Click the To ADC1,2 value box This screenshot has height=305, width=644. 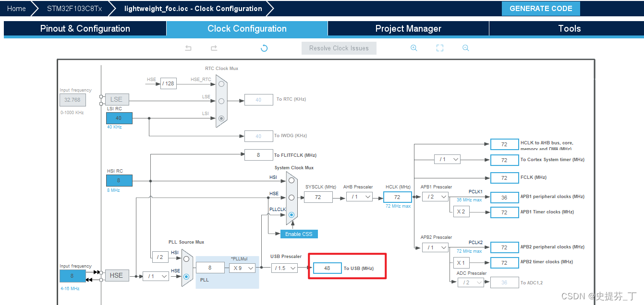[x=504, y=282]
